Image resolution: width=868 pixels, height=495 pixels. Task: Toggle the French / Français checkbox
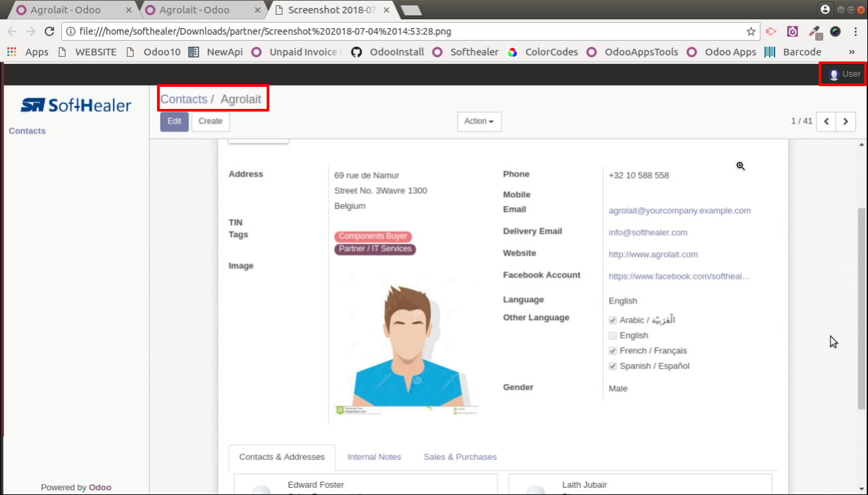[613, 351]
